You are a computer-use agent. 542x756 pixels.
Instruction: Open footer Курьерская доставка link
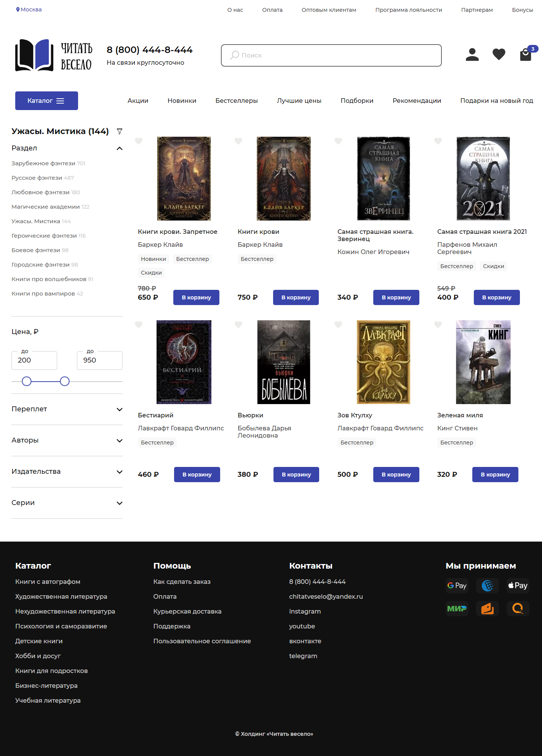pyautogui.click(x=187, y=611)
